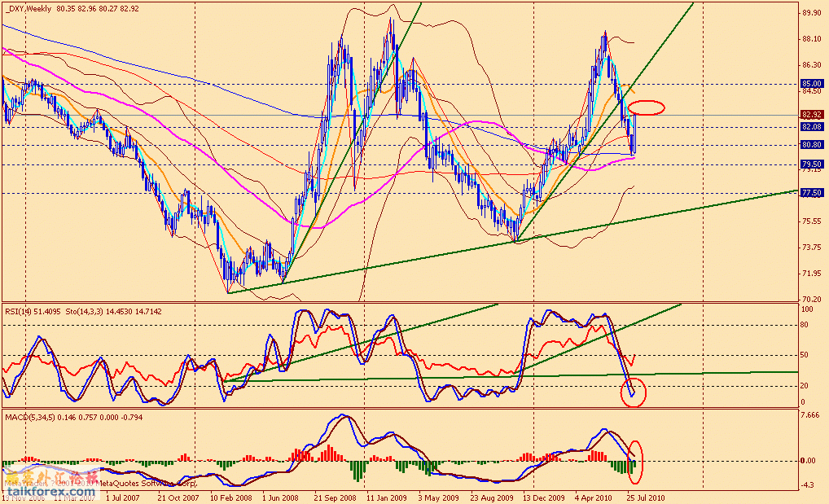Click the 21 Oct 2007 date label
Screen dimensions: 829x504
[178, 497]
